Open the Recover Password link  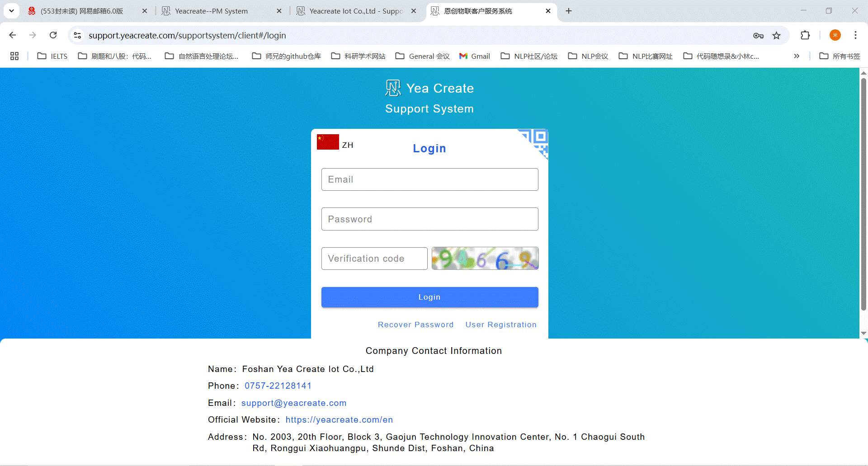click(x=415, y=325)
